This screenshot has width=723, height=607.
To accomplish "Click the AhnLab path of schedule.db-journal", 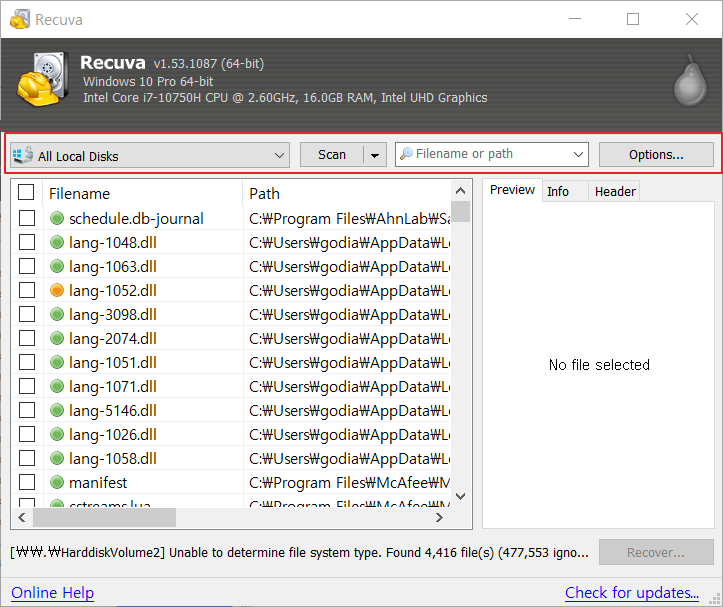I will 350,219.
